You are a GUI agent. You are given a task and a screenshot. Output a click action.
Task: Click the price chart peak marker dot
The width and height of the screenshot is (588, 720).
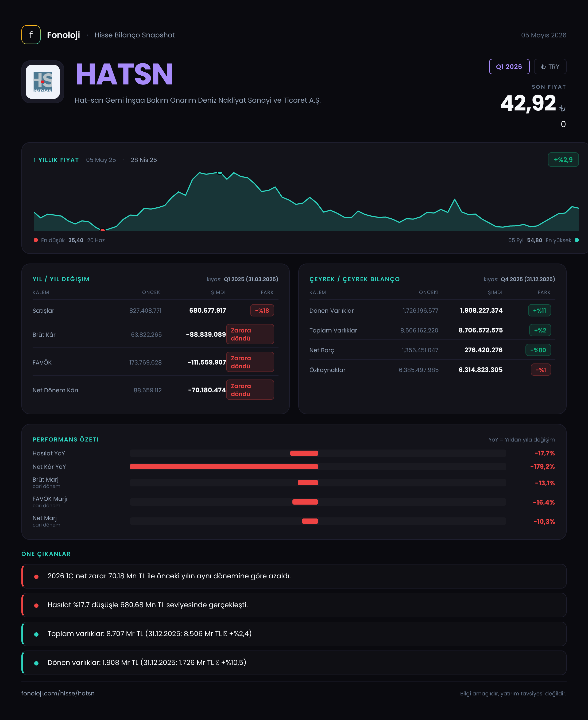220,173
